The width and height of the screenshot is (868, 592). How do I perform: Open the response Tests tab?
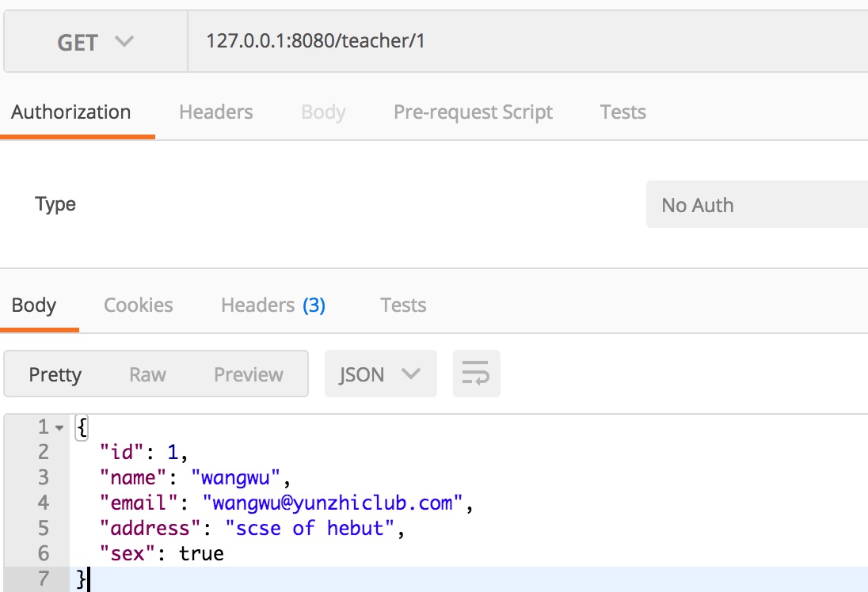pos(403,305)
